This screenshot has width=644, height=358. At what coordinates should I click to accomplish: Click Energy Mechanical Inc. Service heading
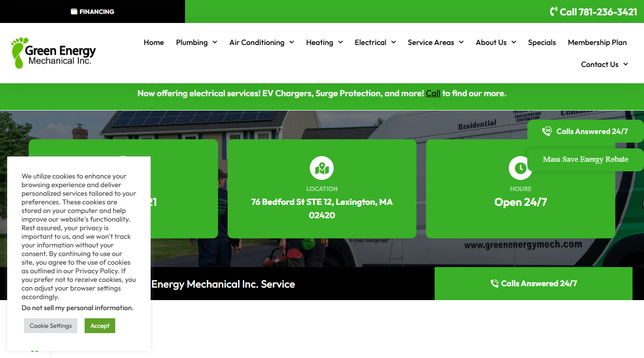click(223, 284)
